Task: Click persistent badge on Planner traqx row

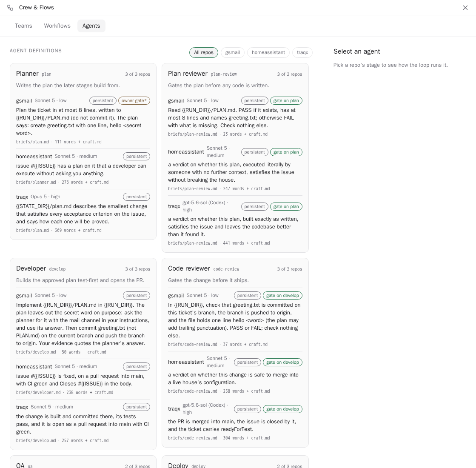Action: [x=137, y=197]
